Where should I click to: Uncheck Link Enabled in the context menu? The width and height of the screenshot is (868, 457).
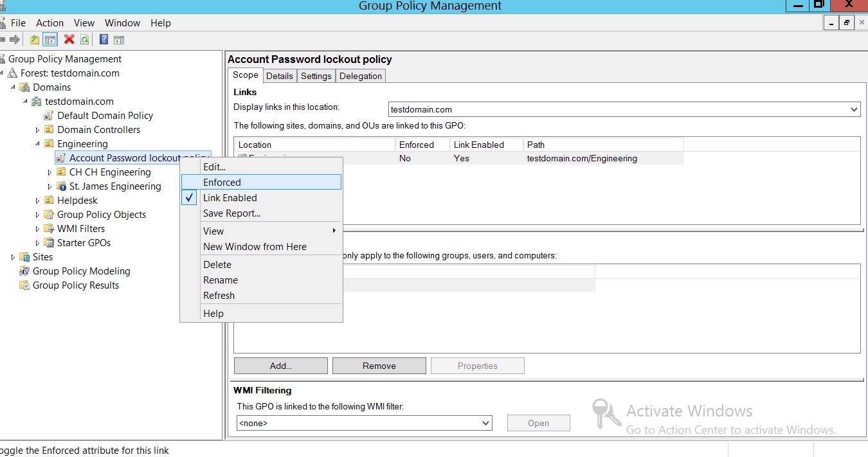pyautogui.click(x=230, y=198)
